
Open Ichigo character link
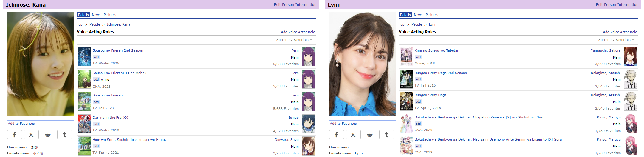(293, 118)
